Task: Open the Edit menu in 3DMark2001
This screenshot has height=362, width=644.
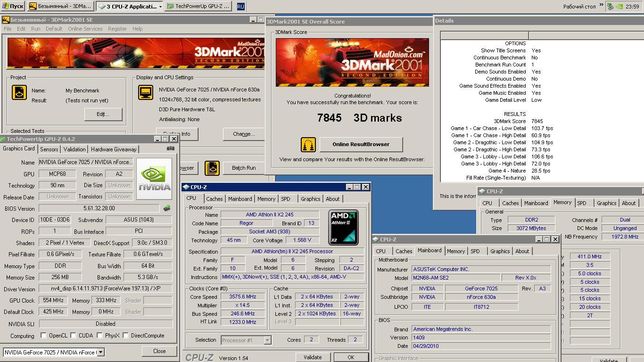Action: tap(21, 29)
